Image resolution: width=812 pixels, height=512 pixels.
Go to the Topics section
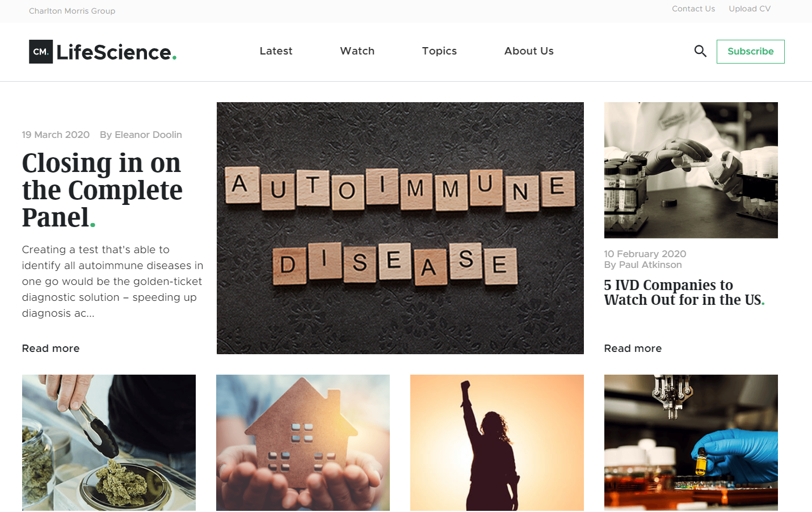click(x=439, y=51)
